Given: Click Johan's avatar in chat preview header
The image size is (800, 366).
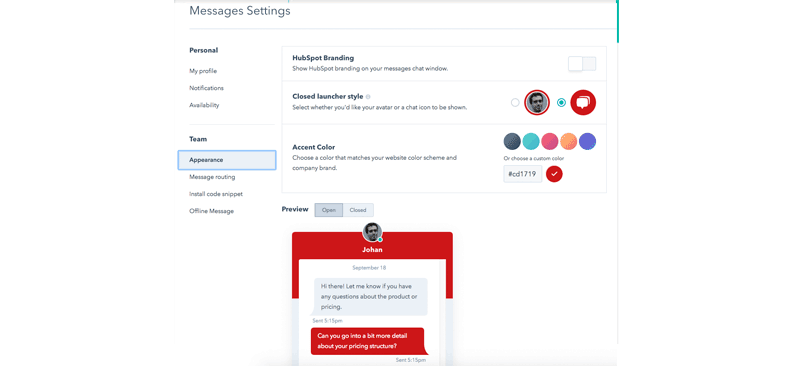Looking at the screenshot, I should point(372,232).
